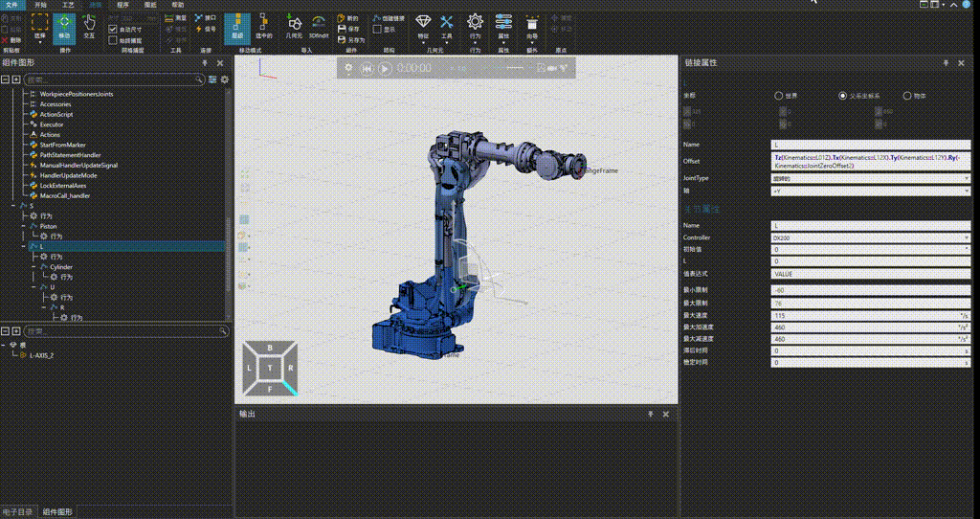
Task: Play the simulation
Action: [x=385, y=68]
